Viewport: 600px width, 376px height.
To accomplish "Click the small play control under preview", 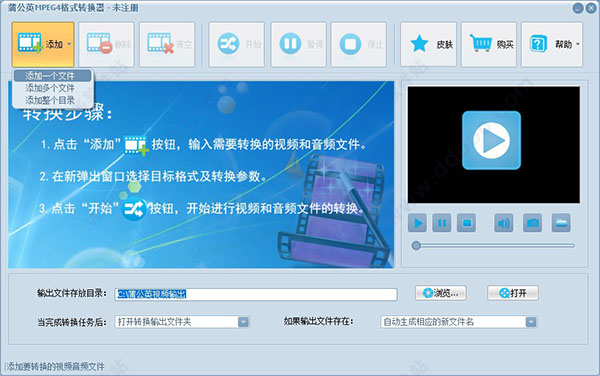I will tap(417, 223).
